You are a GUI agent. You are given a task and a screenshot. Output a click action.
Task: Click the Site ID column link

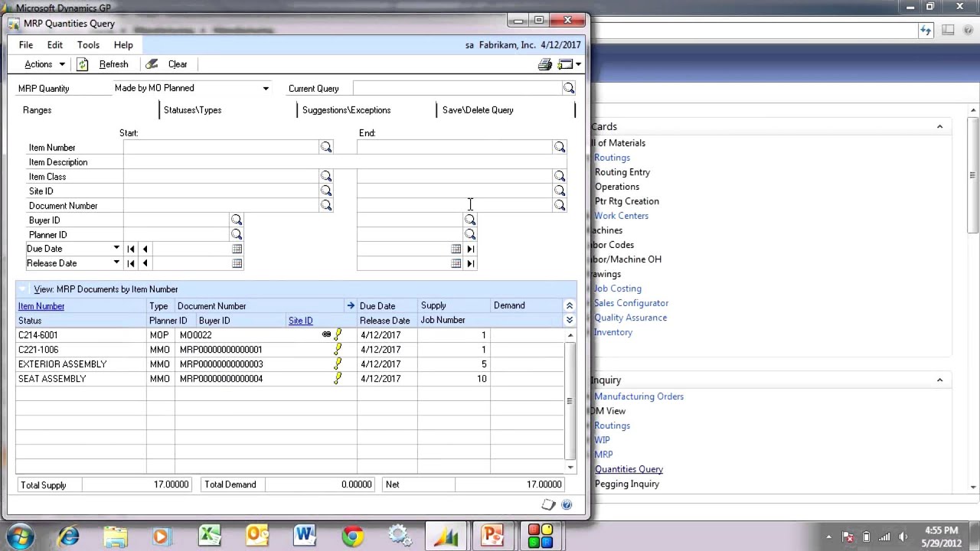(300, 321)
